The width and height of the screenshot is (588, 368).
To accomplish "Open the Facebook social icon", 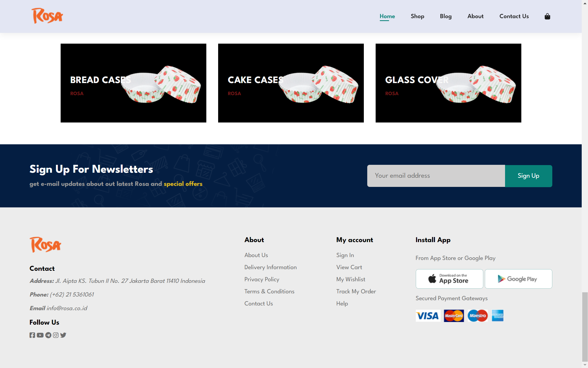I will 32,335.
